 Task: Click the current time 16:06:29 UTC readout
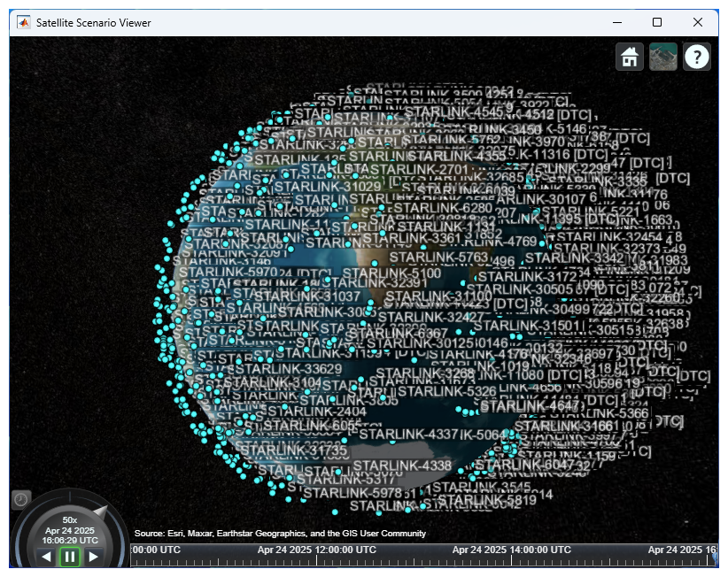tap(70, 541)
